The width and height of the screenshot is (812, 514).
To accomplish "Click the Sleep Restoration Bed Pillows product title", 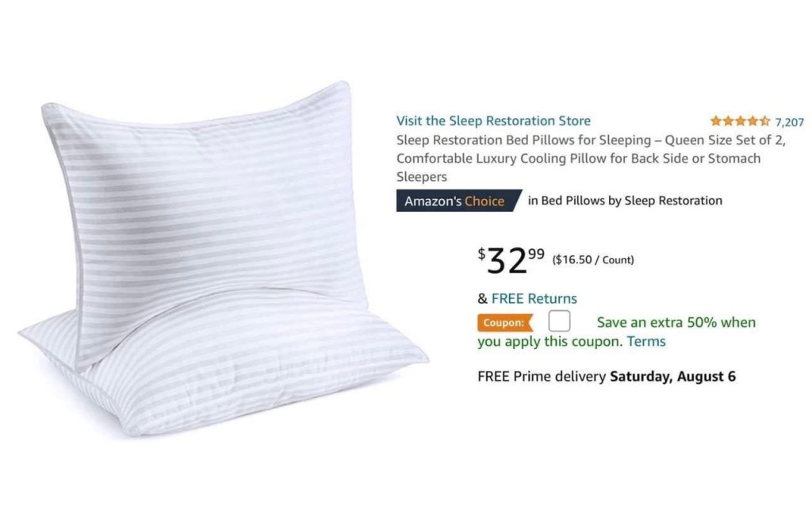I will (x=591, y=158).
